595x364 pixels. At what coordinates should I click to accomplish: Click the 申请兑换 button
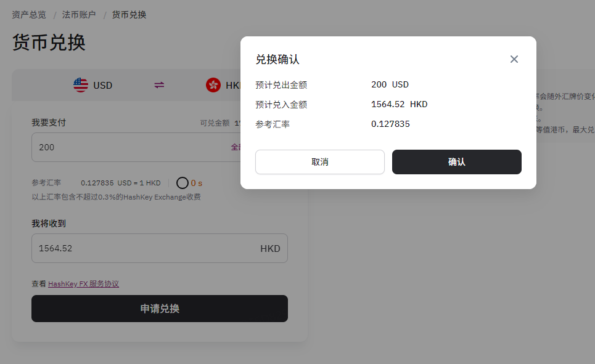pos(159,309)
